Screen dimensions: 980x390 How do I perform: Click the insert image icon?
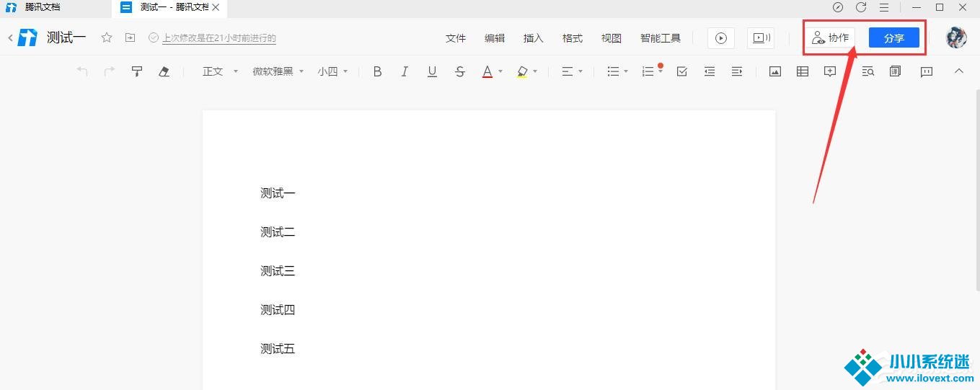775,71
